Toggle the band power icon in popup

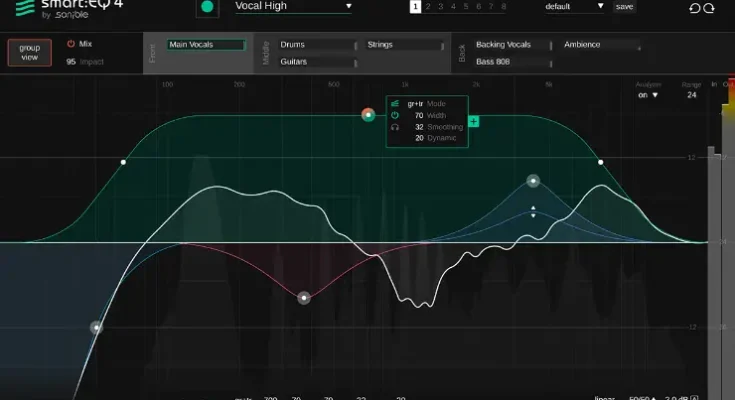click(395, 116)
